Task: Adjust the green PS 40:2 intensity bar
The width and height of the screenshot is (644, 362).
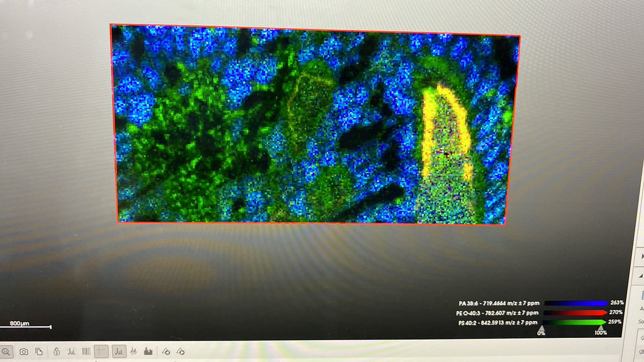Action: [574, 322]
